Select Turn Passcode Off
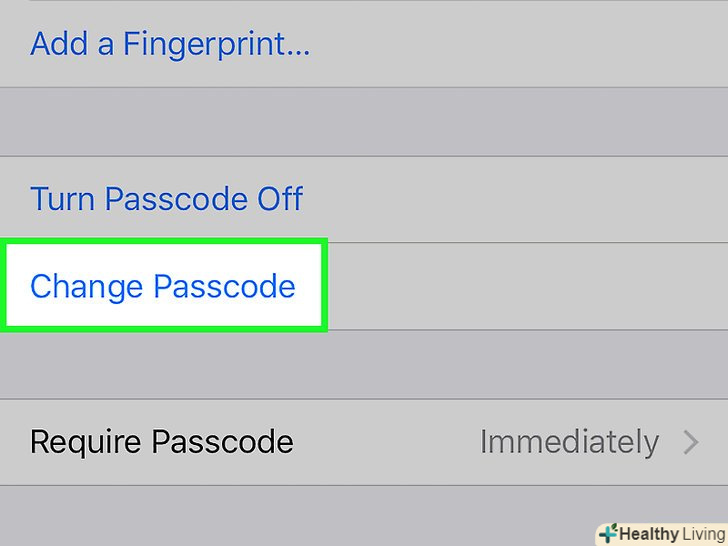This screenshot has height=546, width=728. (166, 199)
